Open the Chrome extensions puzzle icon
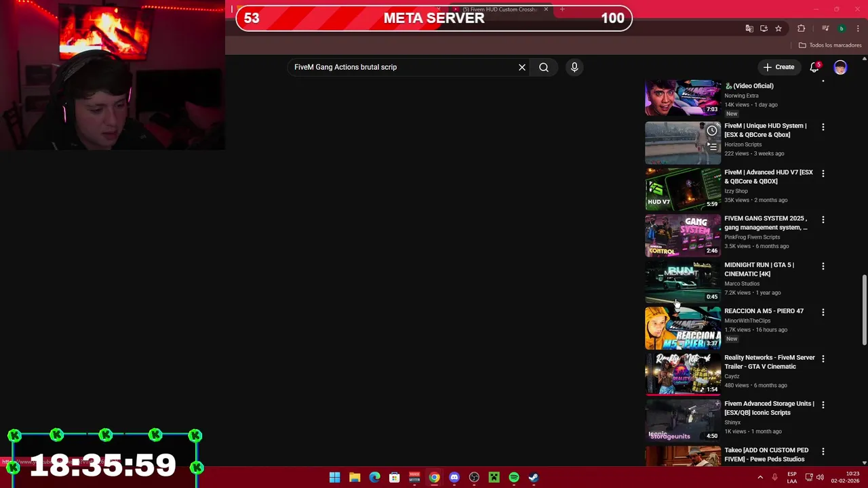The width and height of the screenshot is (868, 488). coord(802,28)
